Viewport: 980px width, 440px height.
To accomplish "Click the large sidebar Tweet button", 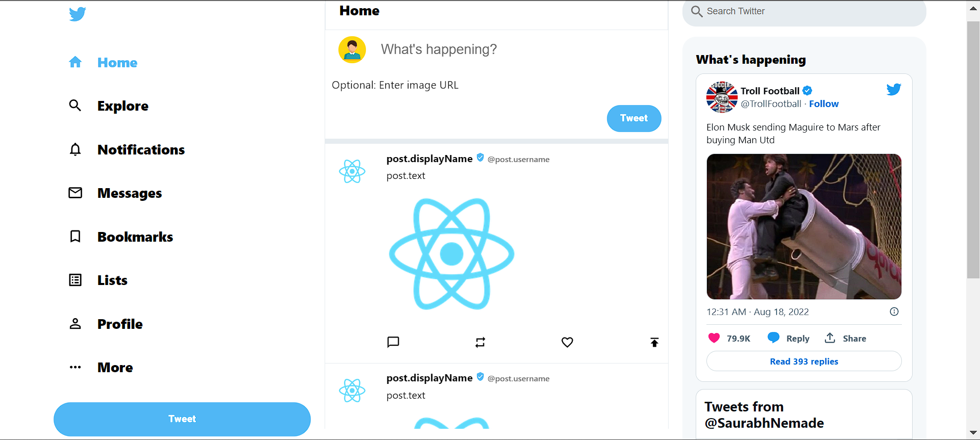I will click(x=182, y=419).
